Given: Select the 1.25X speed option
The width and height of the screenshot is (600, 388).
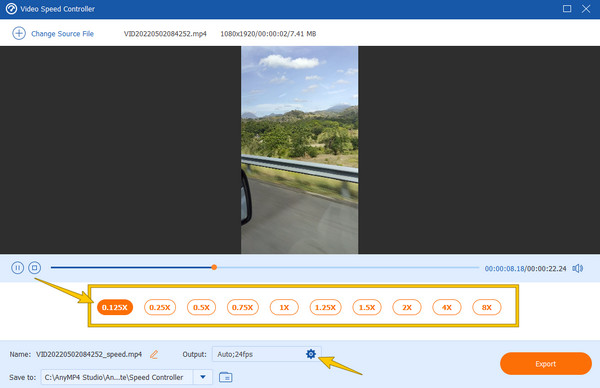Looking at the screenshot, I should pyautogui.click(x=325, y=307).
